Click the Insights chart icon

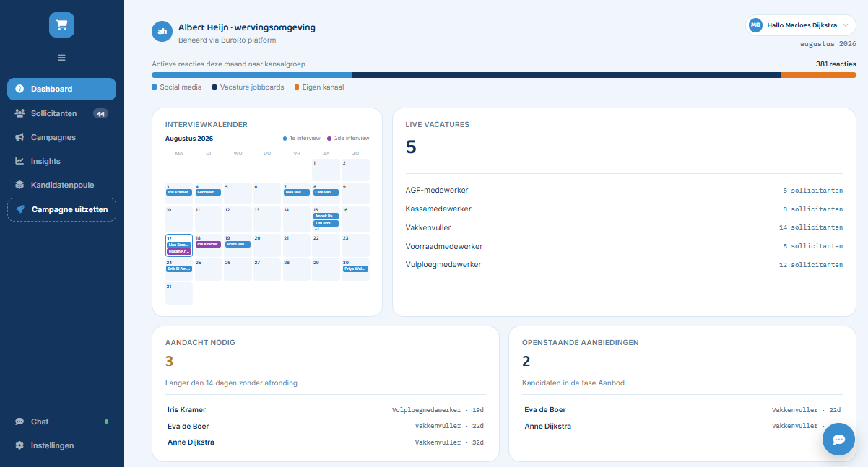point(19,161)
